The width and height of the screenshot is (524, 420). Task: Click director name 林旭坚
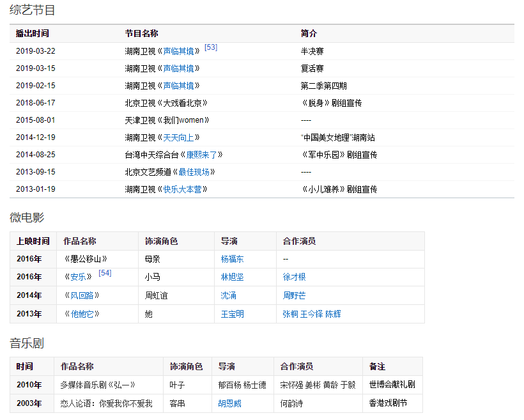(232, 277)
